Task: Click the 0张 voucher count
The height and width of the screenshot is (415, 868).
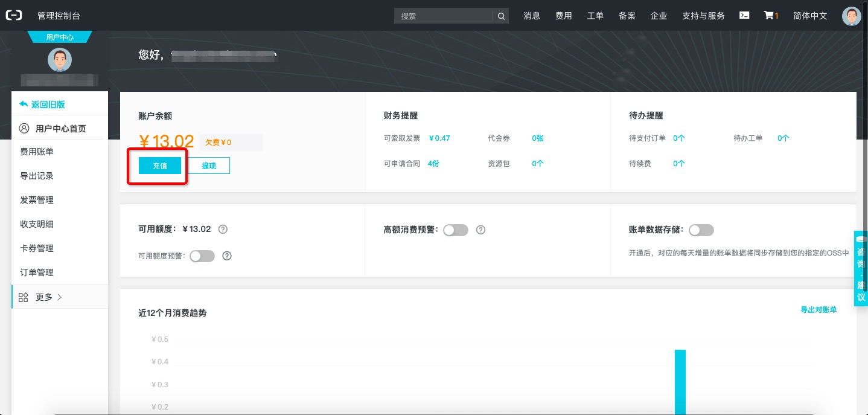Action: coord(538,138)
